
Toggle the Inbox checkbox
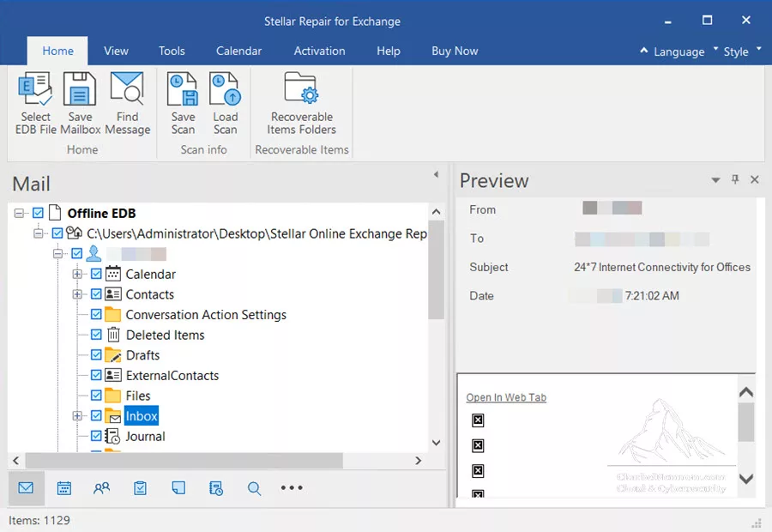click(x=96, y=416)
